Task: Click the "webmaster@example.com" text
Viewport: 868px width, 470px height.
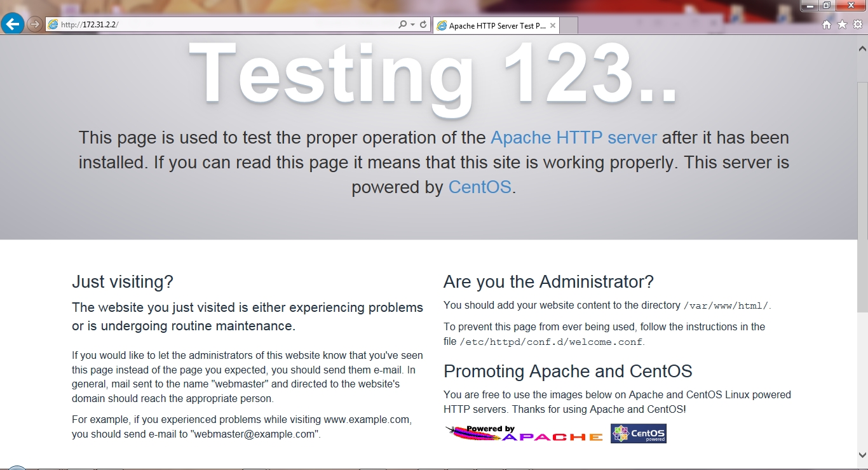Action: click(254, 434)
